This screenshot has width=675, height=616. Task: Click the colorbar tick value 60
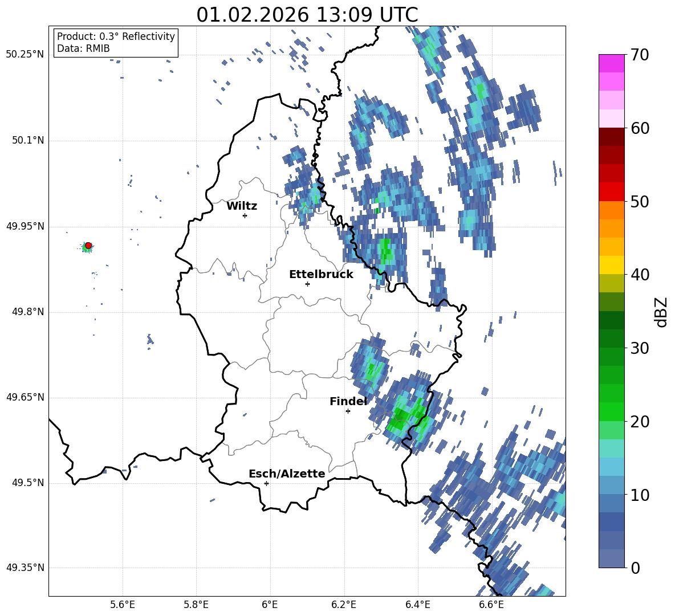[x=640, y=128]
